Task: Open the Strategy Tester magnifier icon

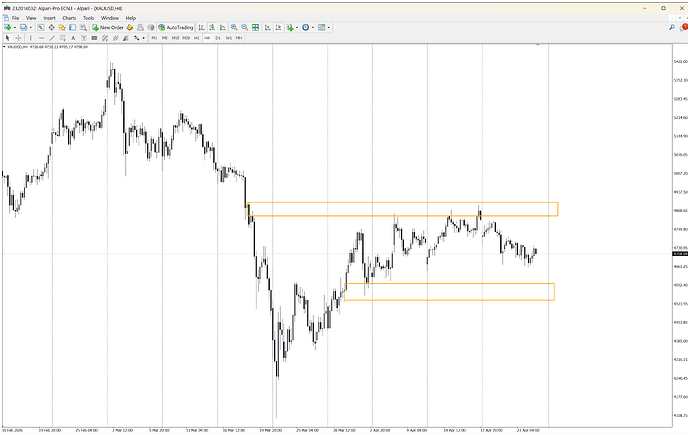Action: [x=83, y=27]
